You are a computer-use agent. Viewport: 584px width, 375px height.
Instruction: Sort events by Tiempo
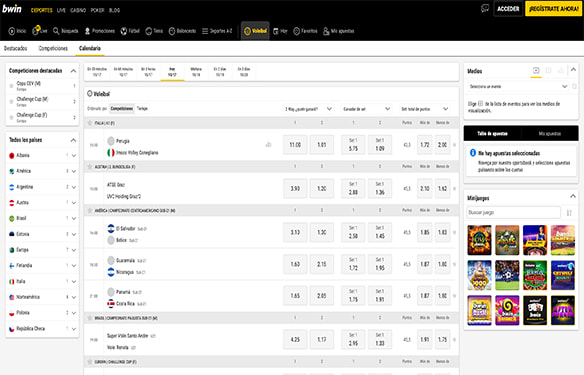[142, 108]
